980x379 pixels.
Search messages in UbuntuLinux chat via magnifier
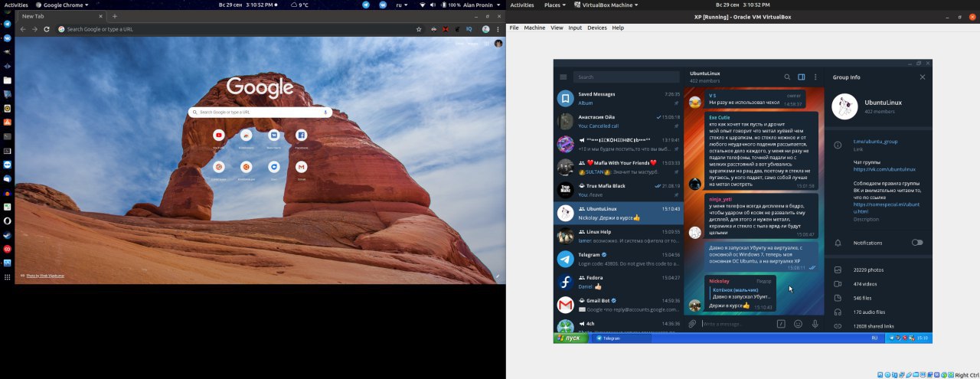click(x=787, y=77)
